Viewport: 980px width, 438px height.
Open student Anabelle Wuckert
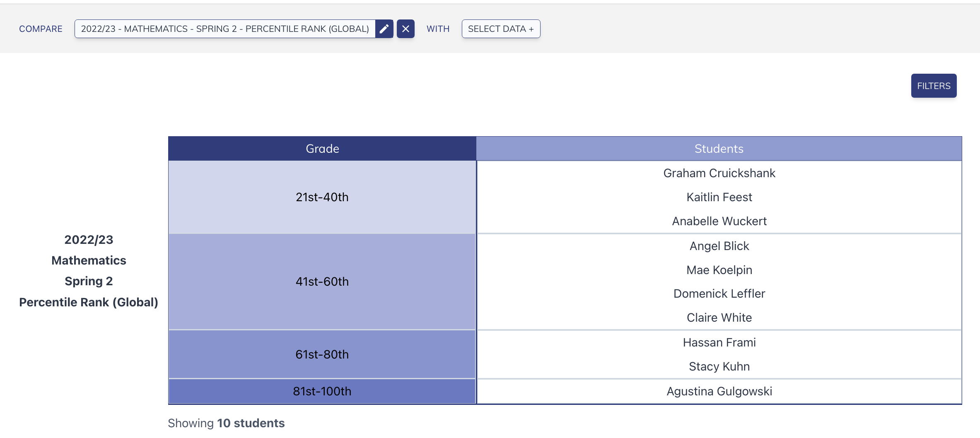click(x=719, y=221)
